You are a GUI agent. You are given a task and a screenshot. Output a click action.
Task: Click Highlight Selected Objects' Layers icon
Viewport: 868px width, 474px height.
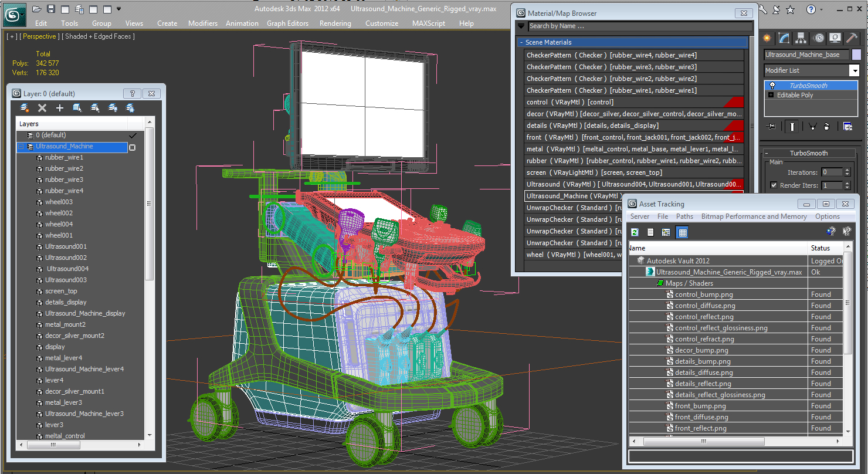(x=95, y=108)
